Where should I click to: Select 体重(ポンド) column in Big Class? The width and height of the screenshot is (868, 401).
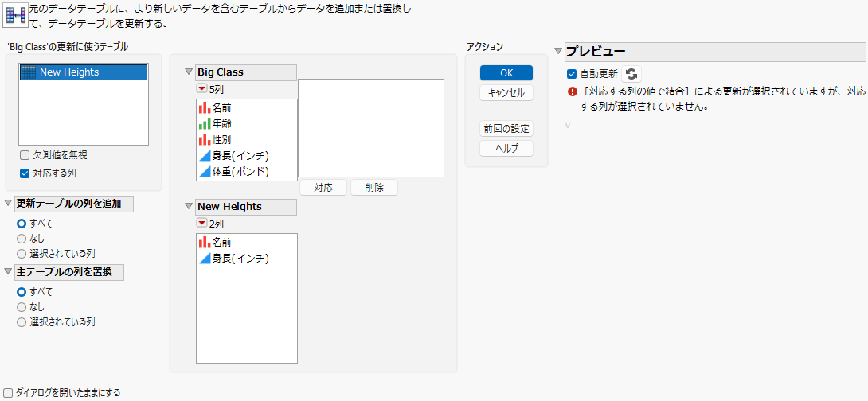(x=246, y=172)
